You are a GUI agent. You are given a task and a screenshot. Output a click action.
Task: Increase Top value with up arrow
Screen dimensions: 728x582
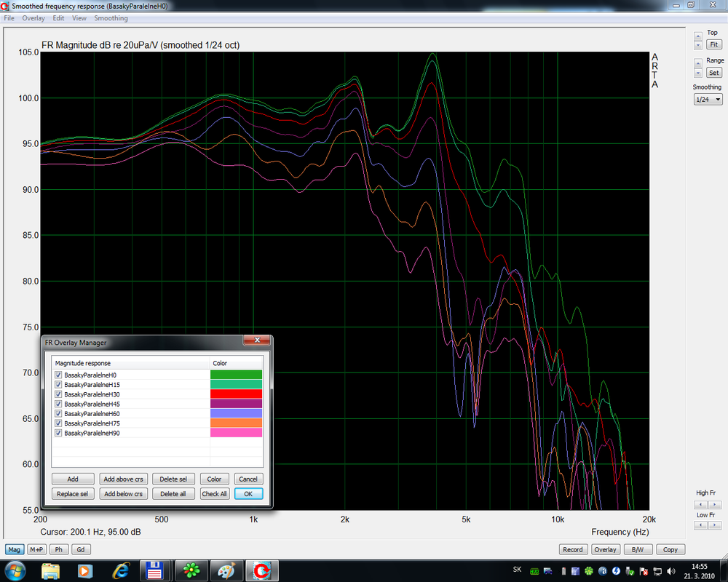(x=698, y=36)
